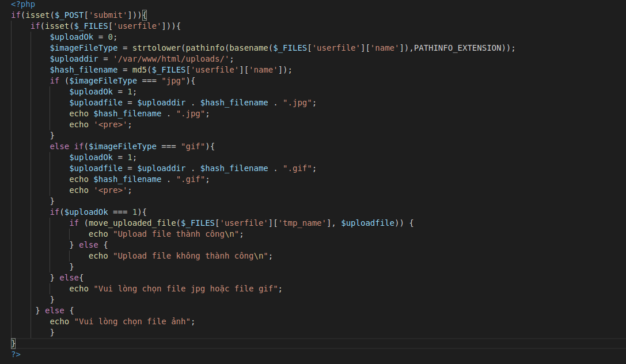Click the move_uploaded_file function name
This screenshot has width=626, height=364.
(x=132, y=223)
